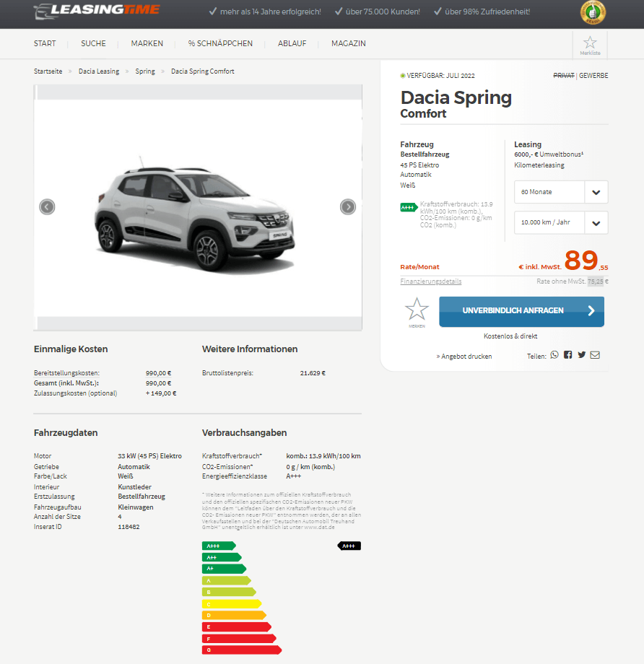Show next car image with right arrow
Viewport: 644px width, 664px height.
[x=348, y=207]
